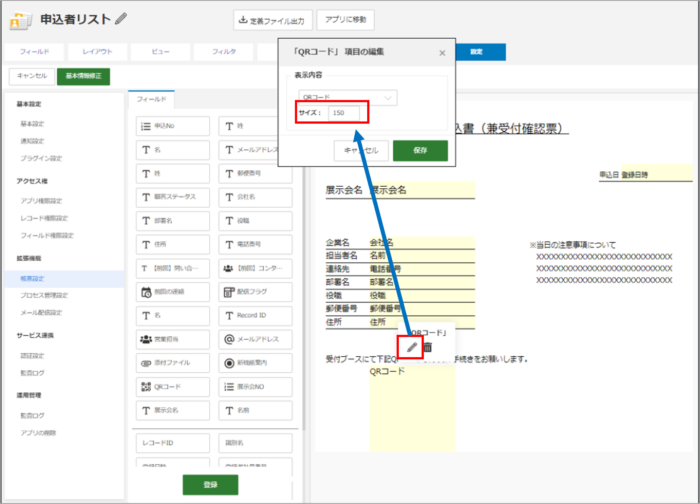Screen dimensions: 700x504
Task: Select the 新機能案内 radio field icon
Action: click(229, 363)
